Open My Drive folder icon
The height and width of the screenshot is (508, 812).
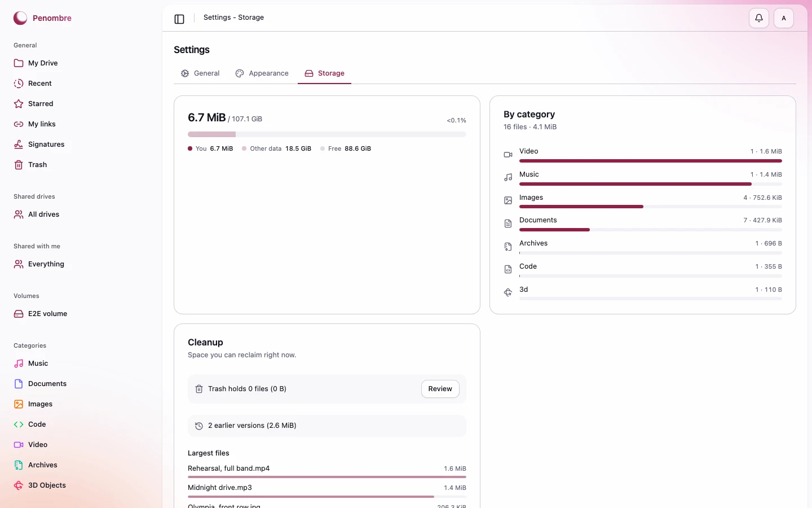click(19, 63)
